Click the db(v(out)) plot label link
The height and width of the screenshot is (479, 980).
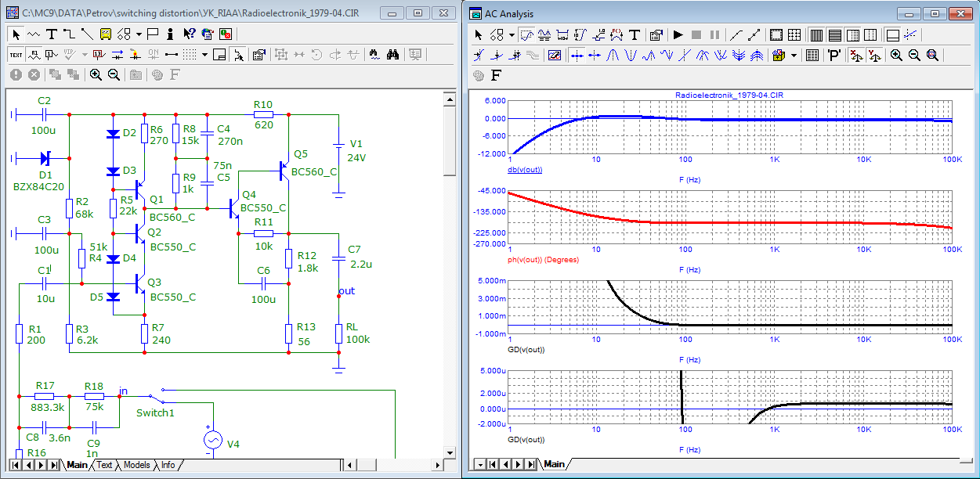tap(525, 170)
